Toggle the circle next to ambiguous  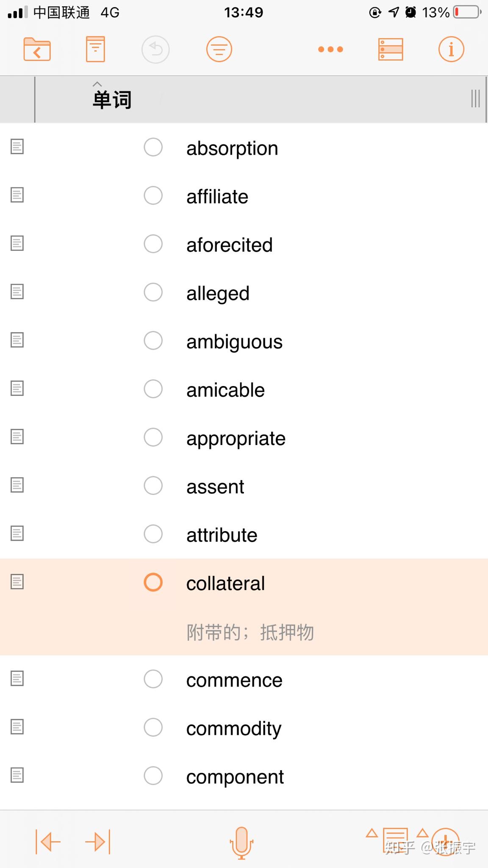(x=153, y=341)
